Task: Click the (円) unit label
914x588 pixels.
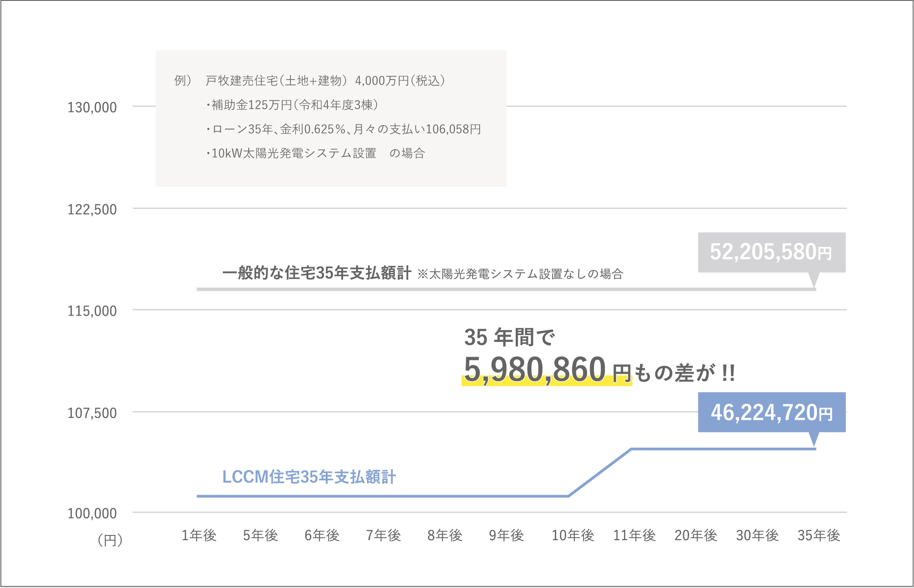Action: [110, 540]
